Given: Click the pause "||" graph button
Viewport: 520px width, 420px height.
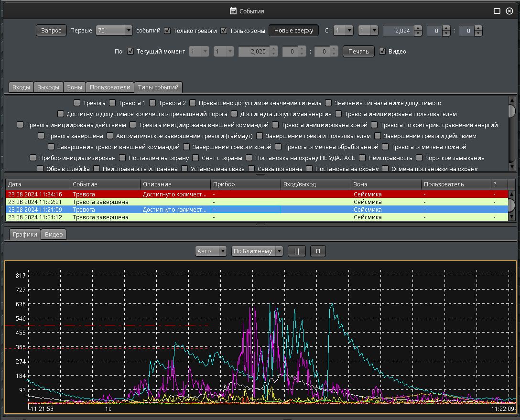Looking at the screenshot, I should point(296,251).
